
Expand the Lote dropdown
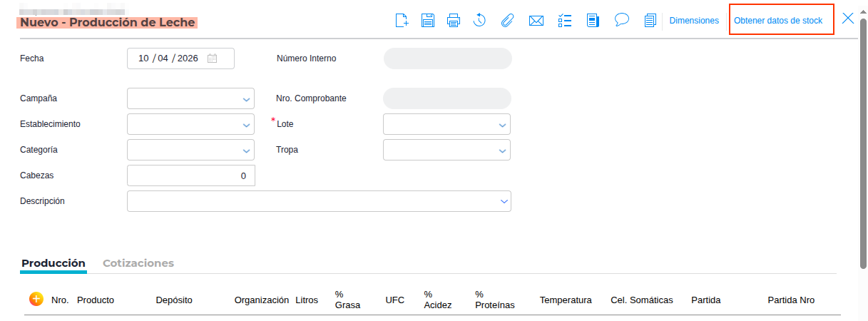tap(502, 124)
